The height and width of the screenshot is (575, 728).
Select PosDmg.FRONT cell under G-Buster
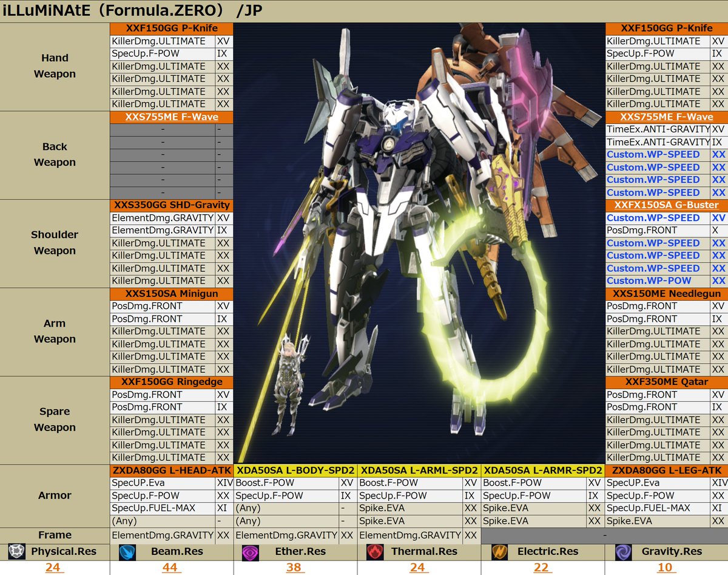pyautogui.click(x=658, y=231)
